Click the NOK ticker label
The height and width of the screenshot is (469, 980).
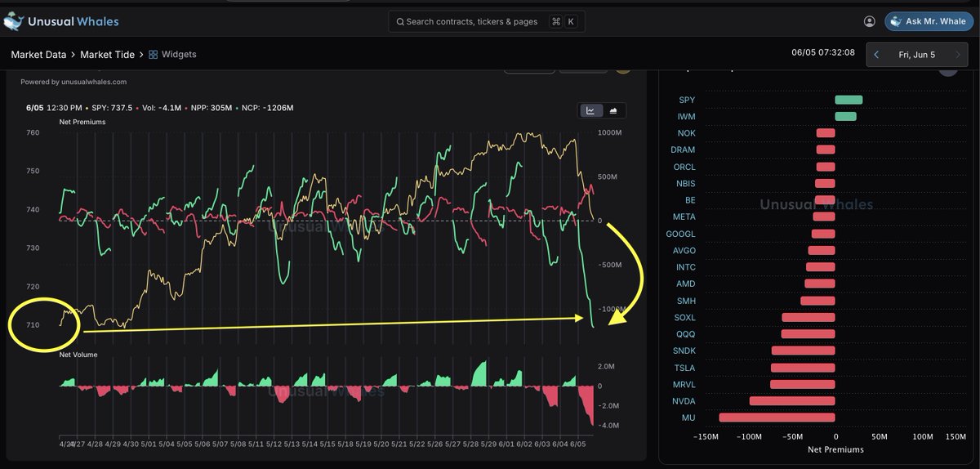tap(687, 133)
